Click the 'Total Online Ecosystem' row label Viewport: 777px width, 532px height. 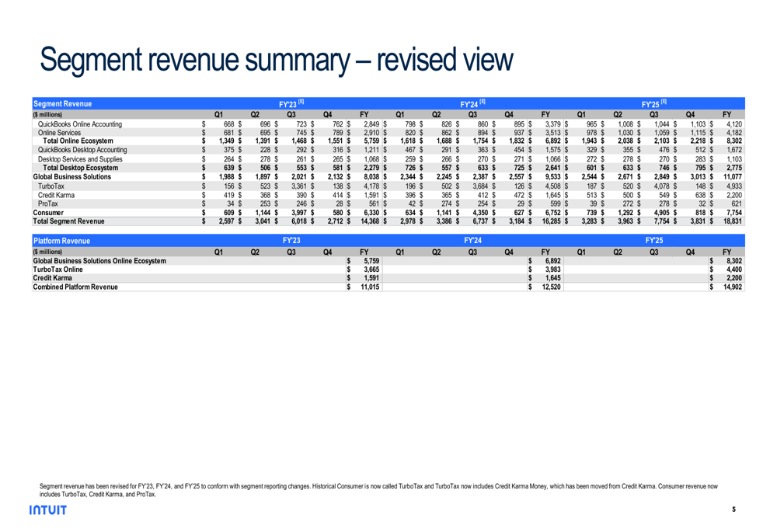[x=78, y=141]
